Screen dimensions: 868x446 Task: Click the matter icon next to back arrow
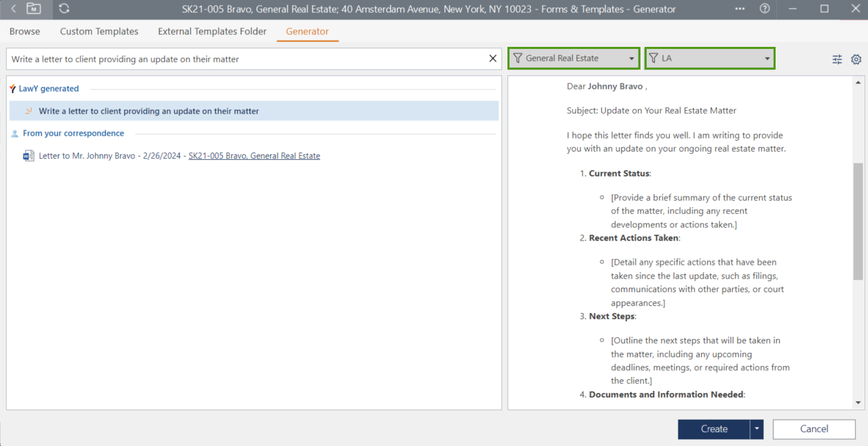34,9
